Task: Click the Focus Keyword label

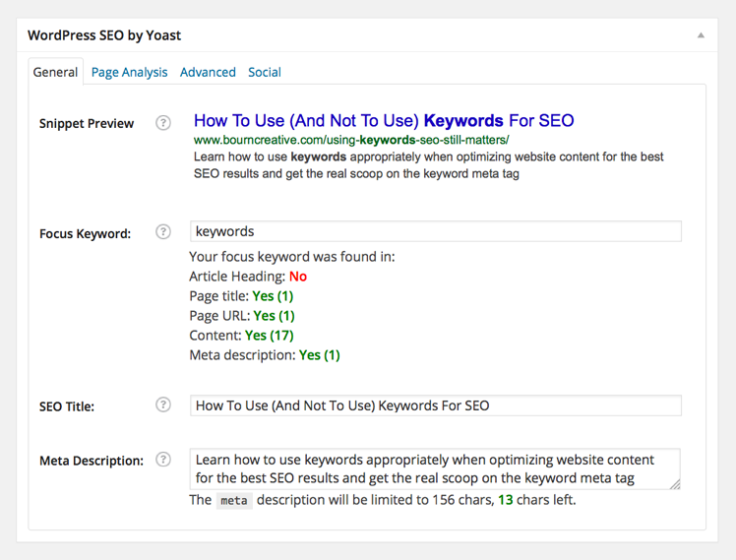Action: [85, 234]
